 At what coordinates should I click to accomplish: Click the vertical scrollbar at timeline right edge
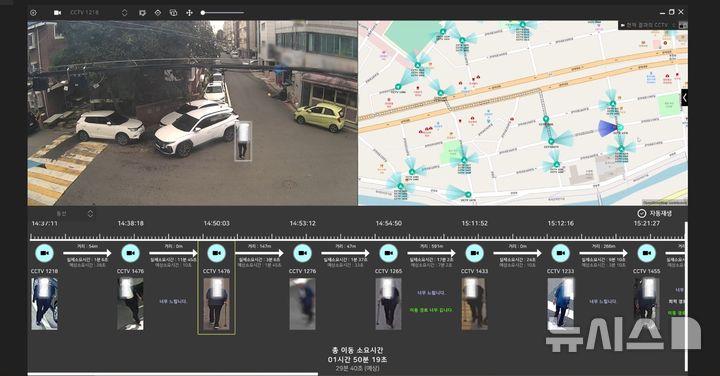[x=686, y=296]
